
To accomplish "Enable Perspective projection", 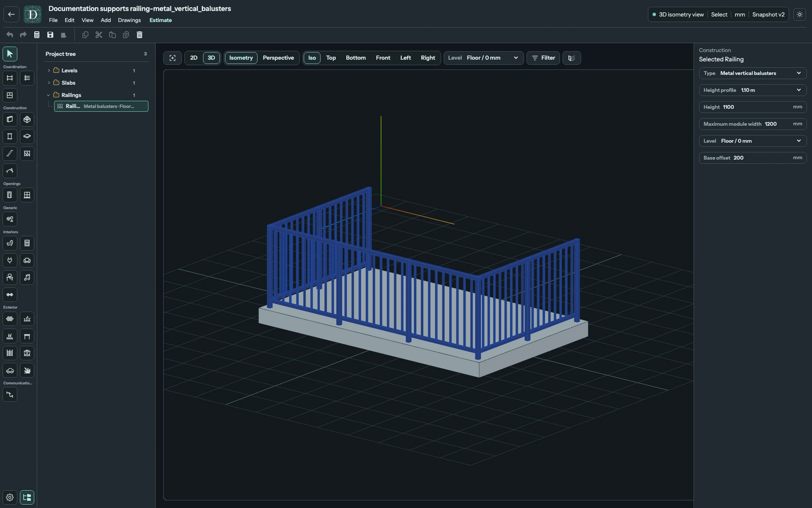I will pos(278,58).
